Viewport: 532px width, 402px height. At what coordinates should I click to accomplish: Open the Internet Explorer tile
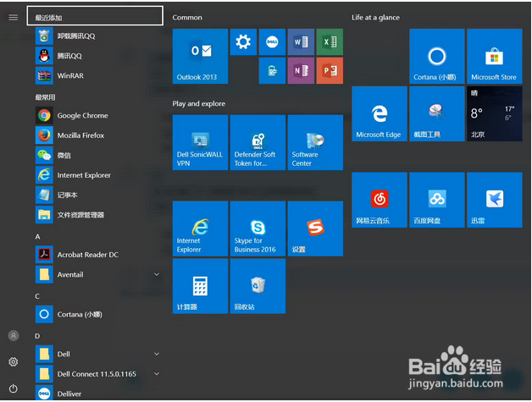click(200, 229)
